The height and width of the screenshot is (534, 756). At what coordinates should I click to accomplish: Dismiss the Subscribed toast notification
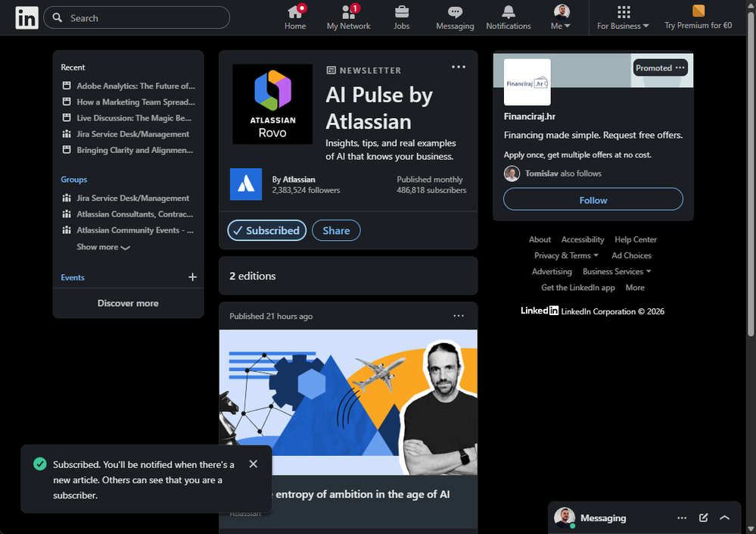[x=253, y=464]
